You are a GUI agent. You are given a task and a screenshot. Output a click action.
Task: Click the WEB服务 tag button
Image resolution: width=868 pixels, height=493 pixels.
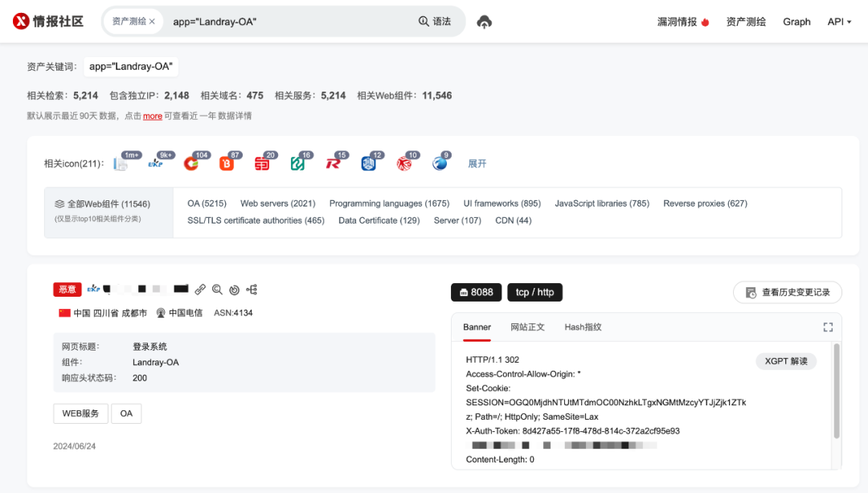pos(81,413)
